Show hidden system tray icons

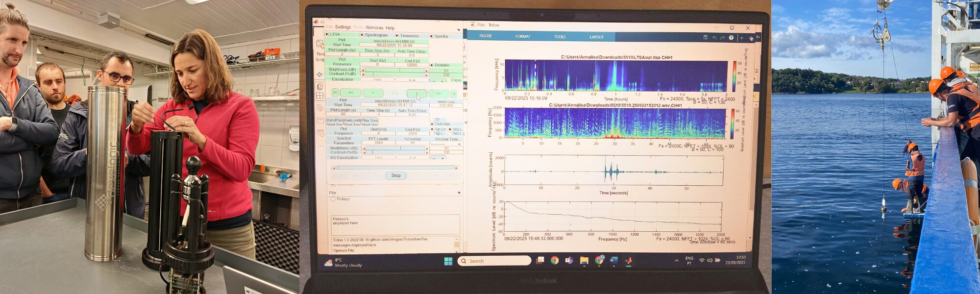click(677, 261)
